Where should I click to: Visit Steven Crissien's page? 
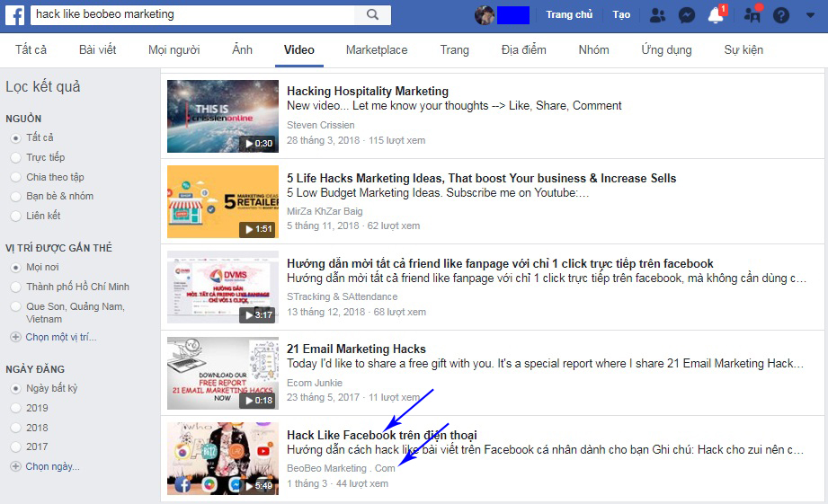click(321, 125)
